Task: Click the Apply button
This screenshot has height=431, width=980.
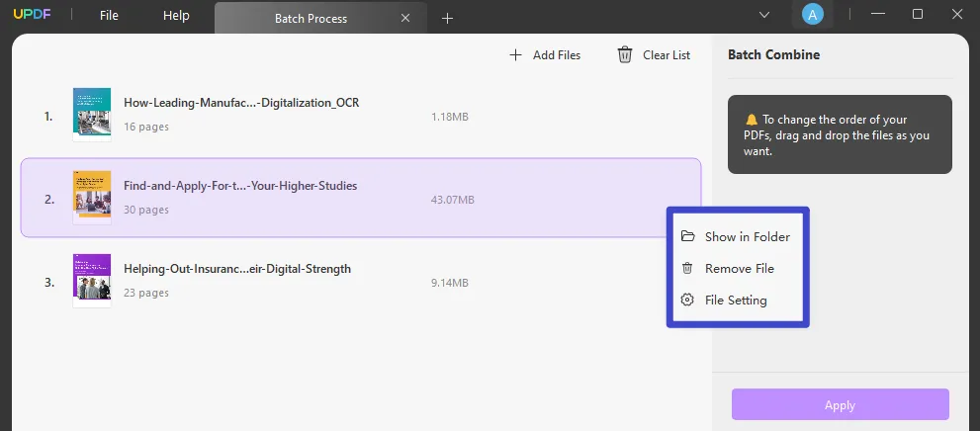Action: click(840, 404)
